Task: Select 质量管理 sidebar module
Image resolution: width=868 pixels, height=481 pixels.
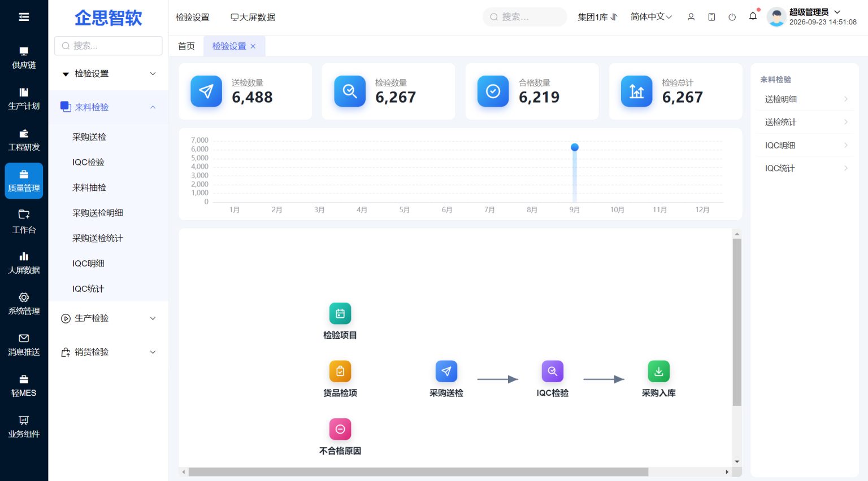Action: pos(24,181)
